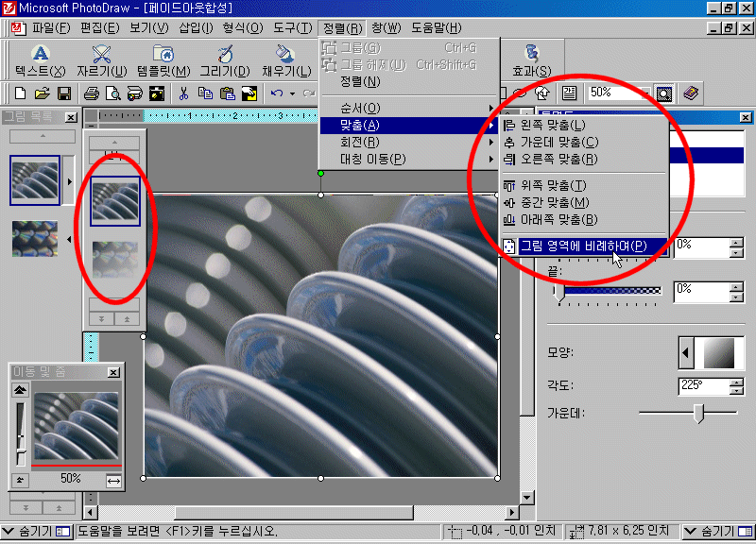Click the Redo arrow icon
Image resolution: width=756 pixels, height=544 pixels.
[x=309, y=93]
